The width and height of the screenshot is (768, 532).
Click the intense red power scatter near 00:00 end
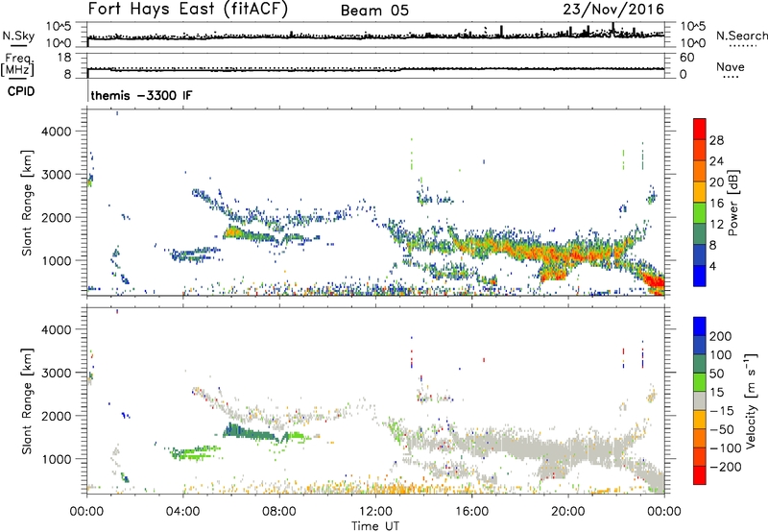654,283
